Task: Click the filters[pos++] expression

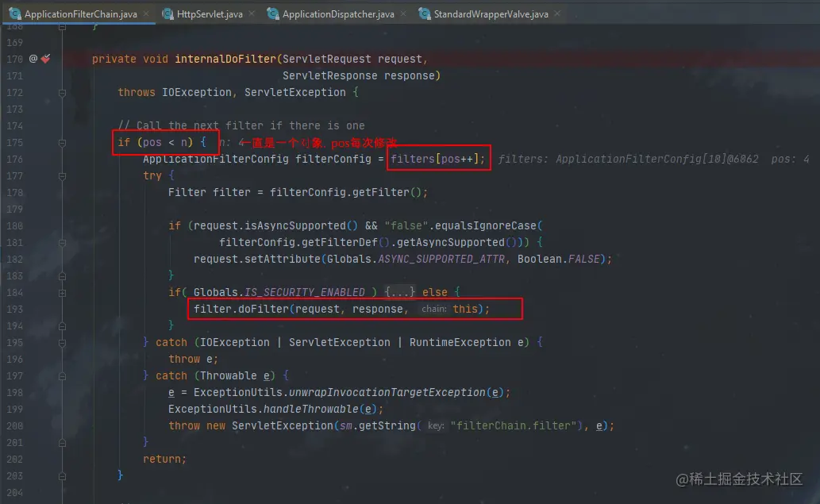Action: tap(437, 159)
